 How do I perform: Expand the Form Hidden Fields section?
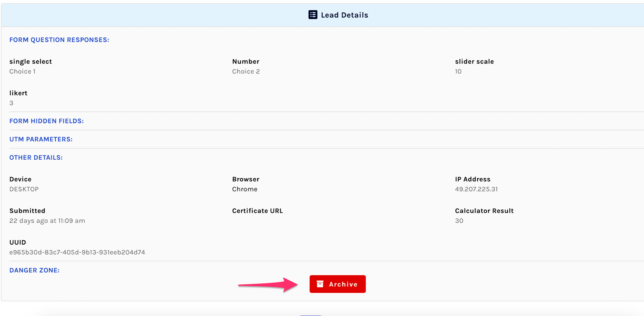(46, 121)
